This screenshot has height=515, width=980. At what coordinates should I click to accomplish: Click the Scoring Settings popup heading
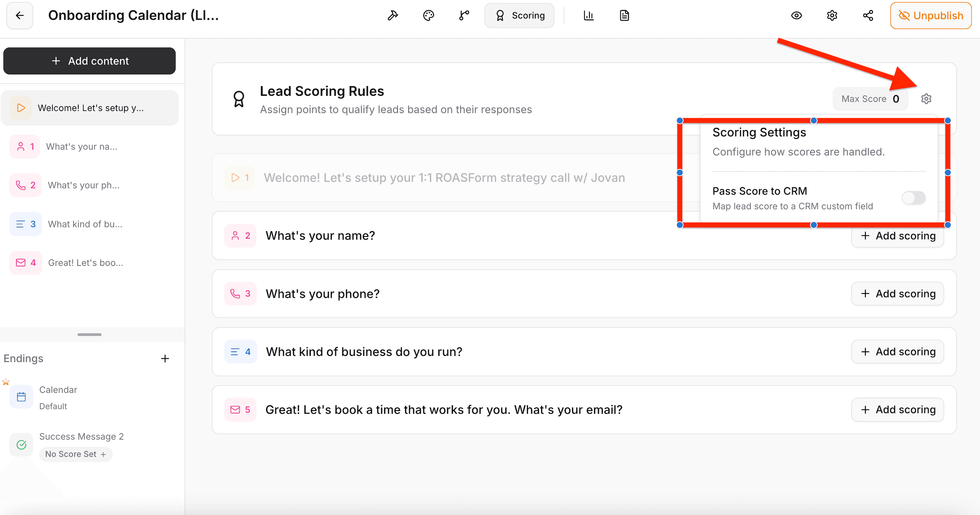(759, 132)
